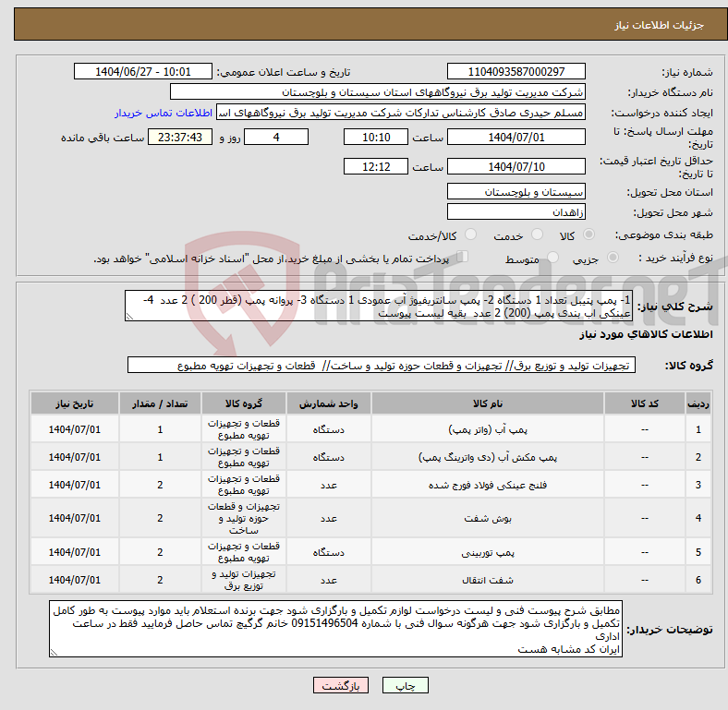Click the buyer organization name field
Screen dimensions: 728x710
pyautogui.click(x=378, y=92)
